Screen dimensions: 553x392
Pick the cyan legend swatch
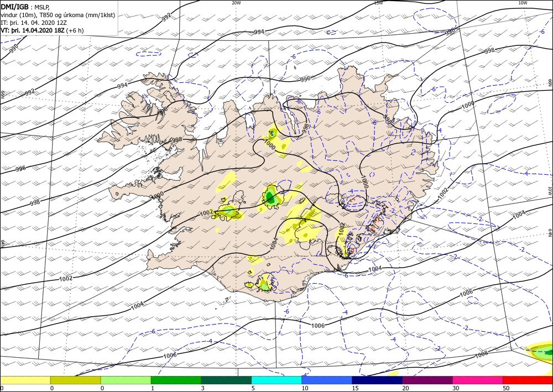[x=276, y=380]
